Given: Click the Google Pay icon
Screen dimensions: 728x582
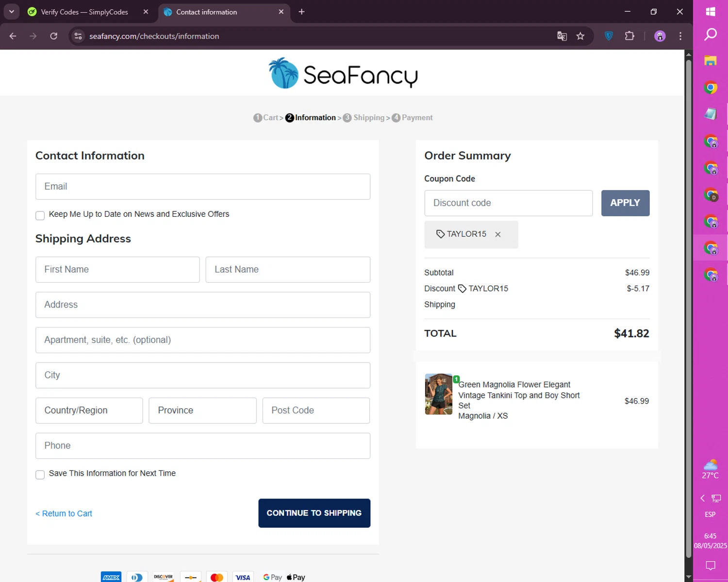Looking at the screenshot, I should [272, 577].
